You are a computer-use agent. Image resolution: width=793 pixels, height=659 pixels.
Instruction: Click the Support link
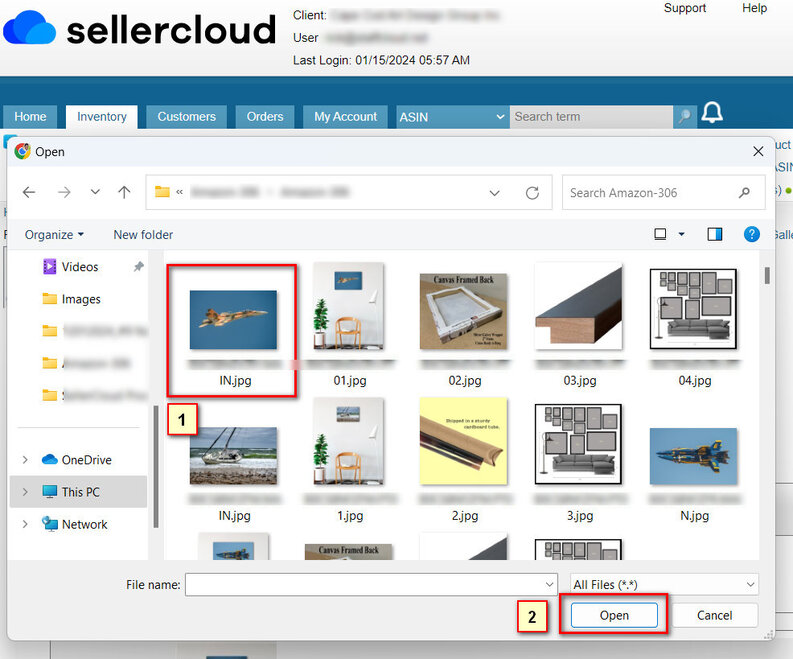pyautogui.click(x=684, y=8)
